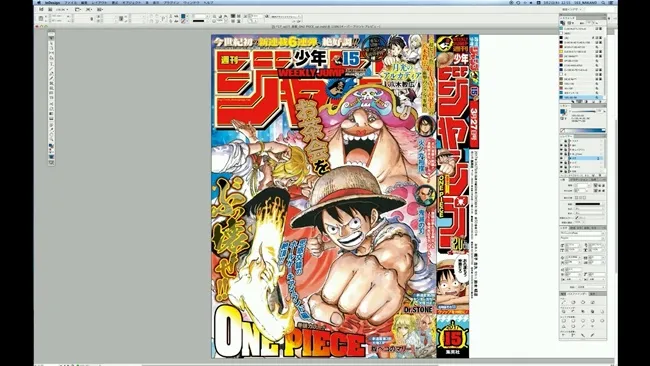650x366 pixels.
Task: Toggle visibility eye of the highlighted layer
Action: [x=561, y=158]
